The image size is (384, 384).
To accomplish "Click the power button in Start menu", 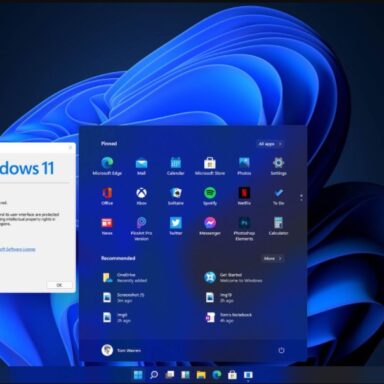I will [x=281, y=350].
